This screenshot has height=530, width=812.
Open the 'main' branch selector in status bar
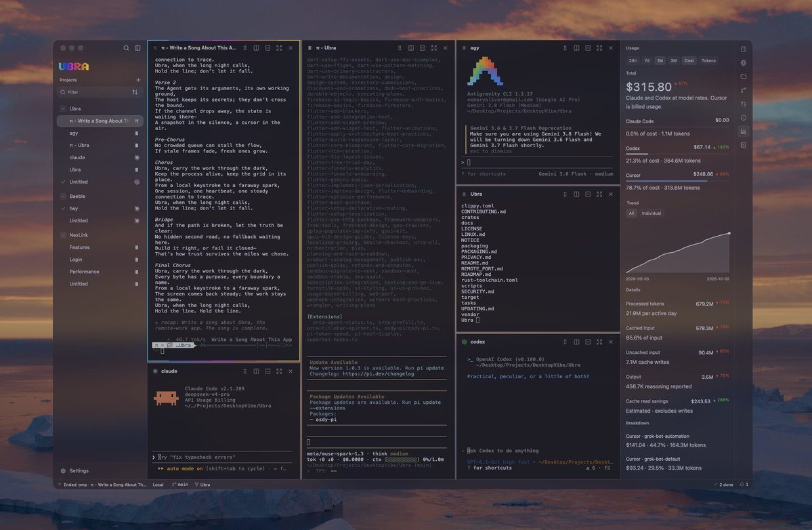point(179,485)
